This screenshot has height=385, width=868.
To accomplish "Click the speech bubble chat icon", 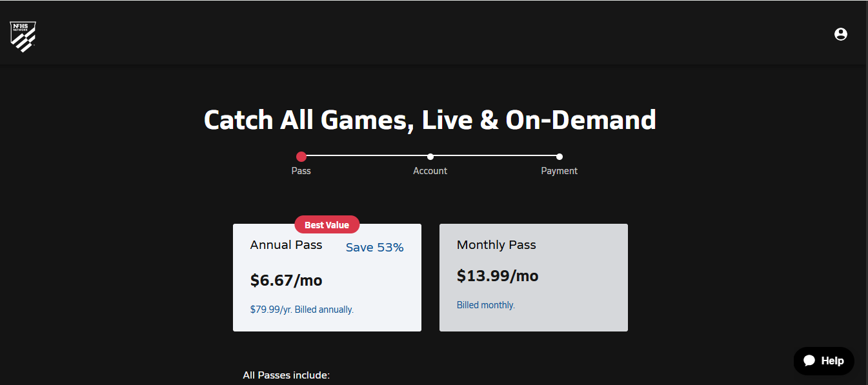I will (x=809, y=361).
